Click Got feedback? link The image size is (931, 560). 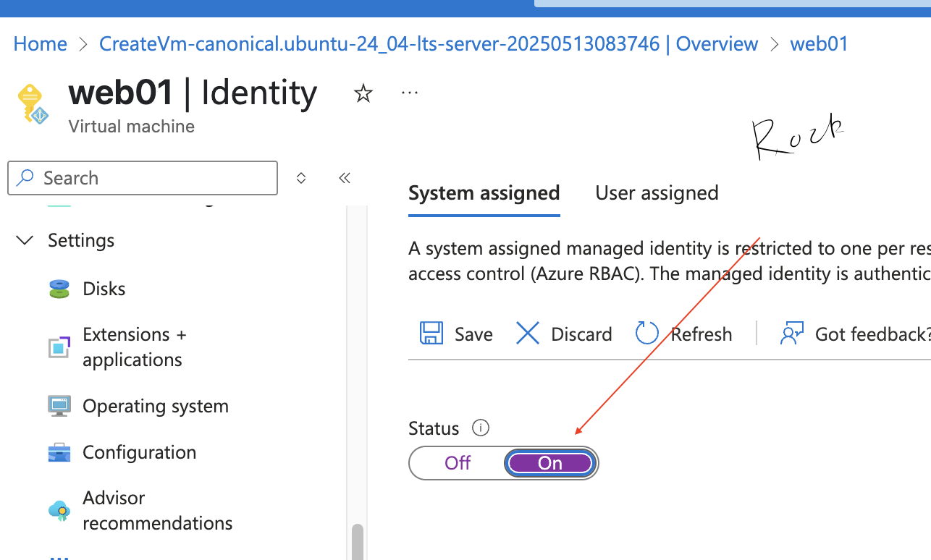pos(872,334)
